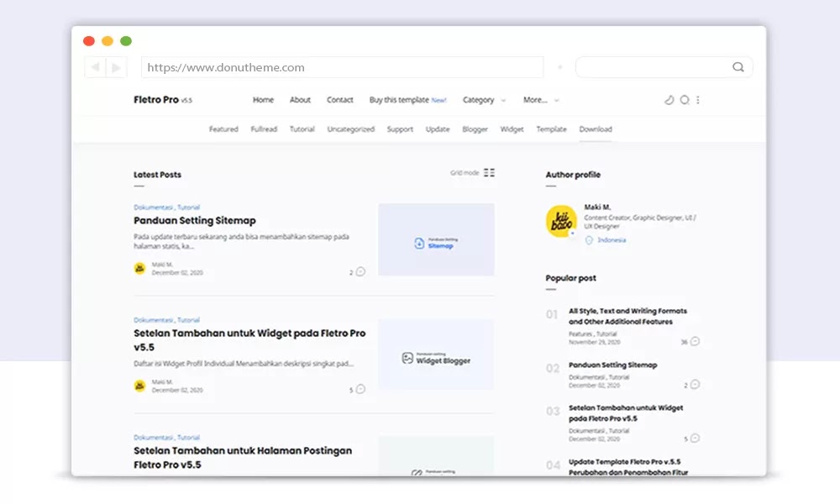The width and height of the screenshot is (840, 504).
Task: Select the Update category tab
Action: (438, 129)
